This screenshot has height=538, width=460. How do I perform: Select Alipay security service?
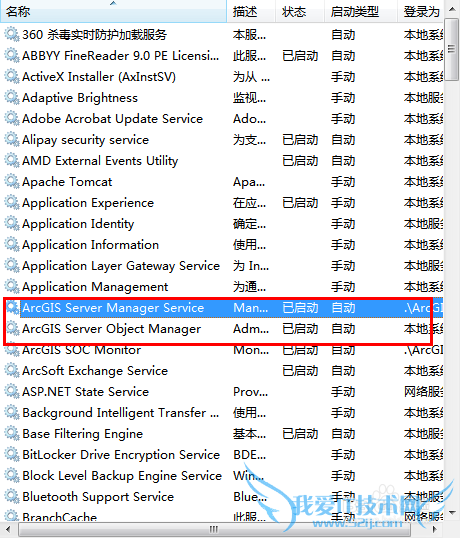coord(85,140)
